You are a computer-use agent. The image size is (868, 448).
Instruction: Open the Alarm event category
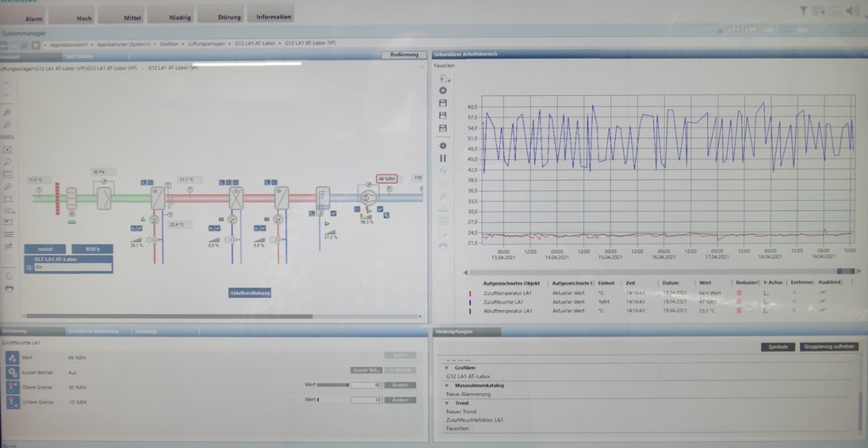coord(23,14)
